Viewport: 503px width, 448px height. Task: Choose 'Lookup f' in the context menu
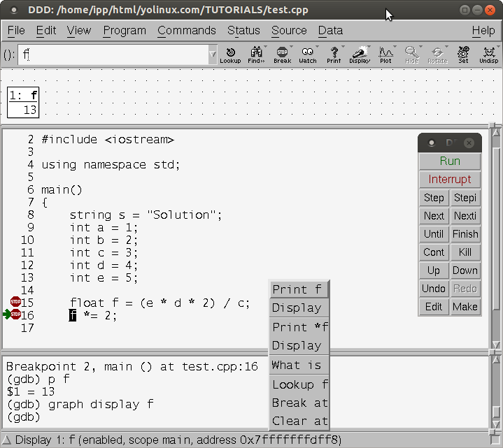click(x=299, y=384)
